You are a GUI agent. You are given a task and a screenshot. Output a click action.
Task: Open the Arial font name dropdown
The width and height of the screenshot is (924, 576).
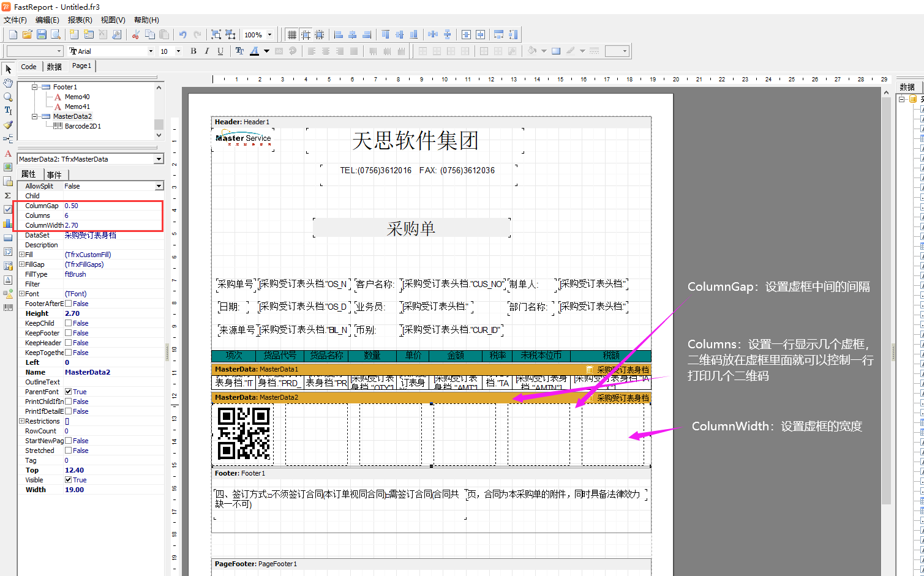tap(151, 51)
